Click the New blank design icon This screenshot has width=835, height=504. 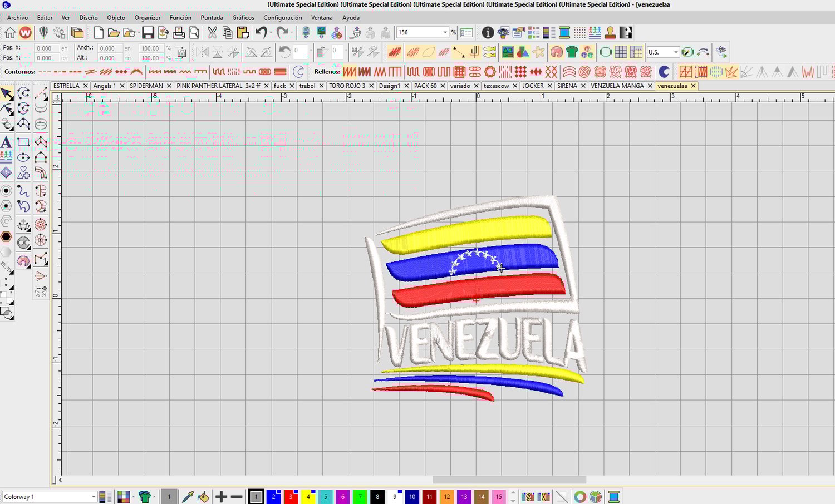tap(99, 33)
